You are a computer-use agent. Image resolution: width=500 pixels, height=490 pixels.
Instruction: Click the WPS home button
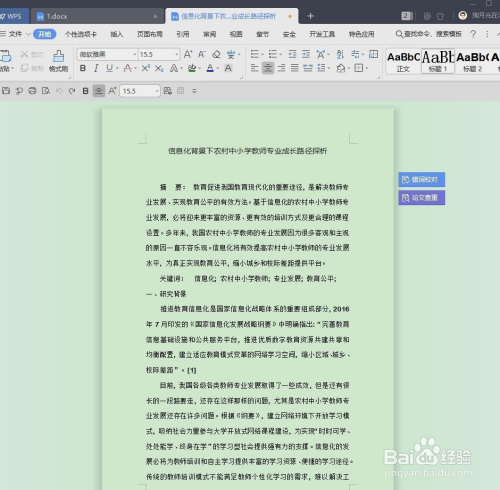pyautogui.click(x=12, y=16)
